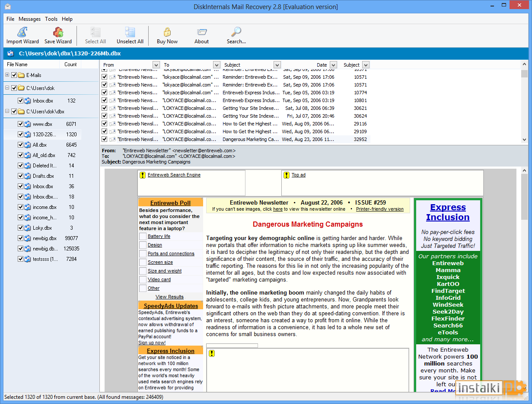Image resolution: width=532 pixels, height=404 pixels.
Task: Open the Tools menu
Action: pyautogui.click(x=51, y=19)
